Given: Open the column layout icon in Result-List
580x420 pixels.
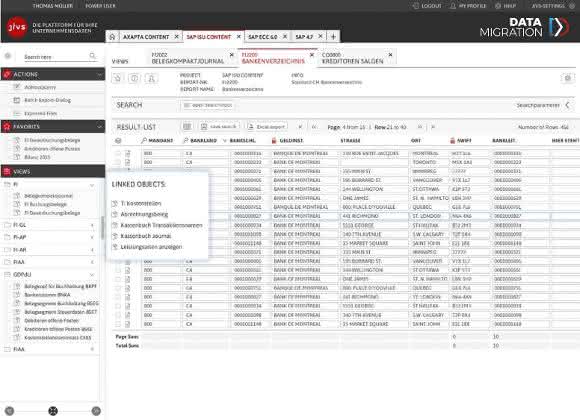Looking at the screenshot, I should click(187, 127).
